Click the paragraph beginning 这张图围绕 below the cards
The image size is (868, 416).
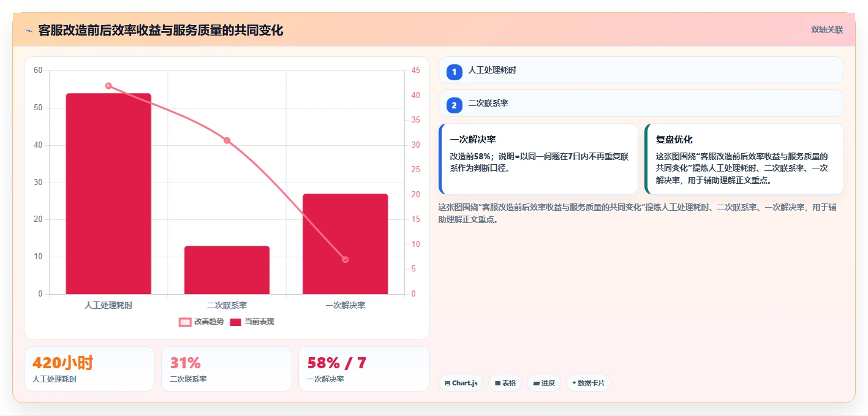[637, 213]
